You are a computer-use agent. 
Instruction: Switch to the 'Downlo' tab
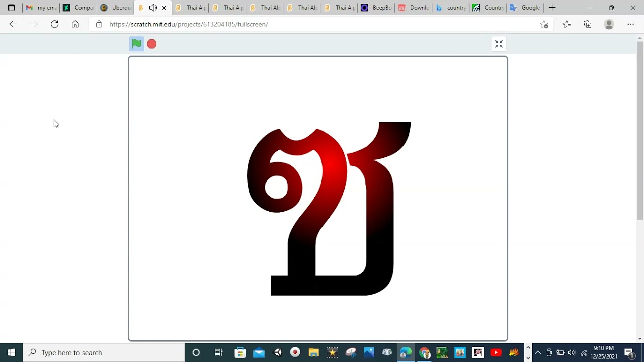(x=413, y=8)
